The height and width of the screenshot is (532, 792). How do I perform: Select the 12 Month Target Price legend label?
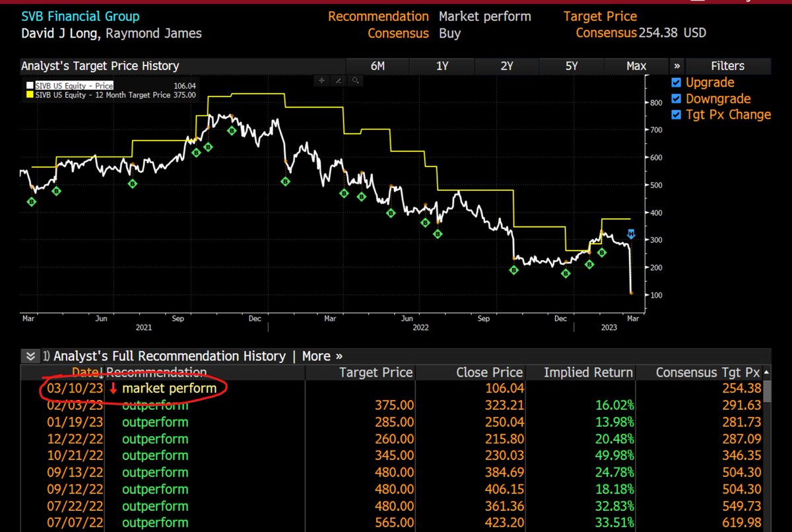click(104, 94)
